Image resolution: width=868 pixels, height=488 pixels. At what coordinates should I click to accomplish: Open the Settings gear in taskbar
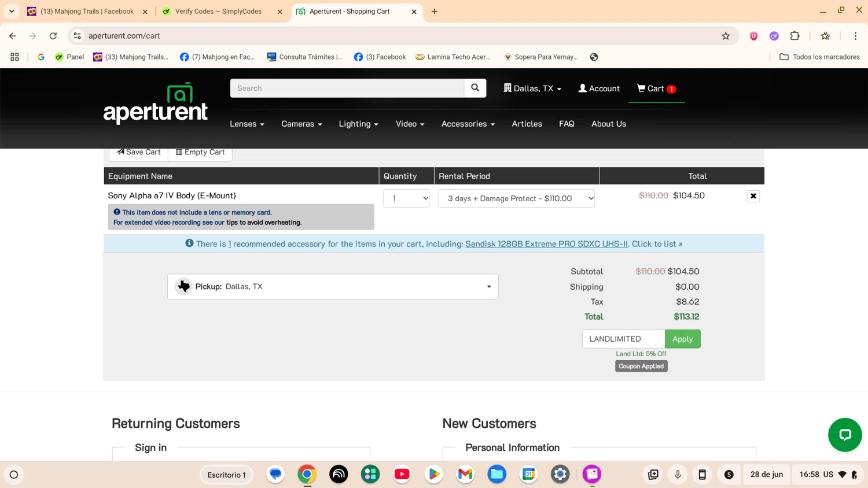[x=560, y=474]
